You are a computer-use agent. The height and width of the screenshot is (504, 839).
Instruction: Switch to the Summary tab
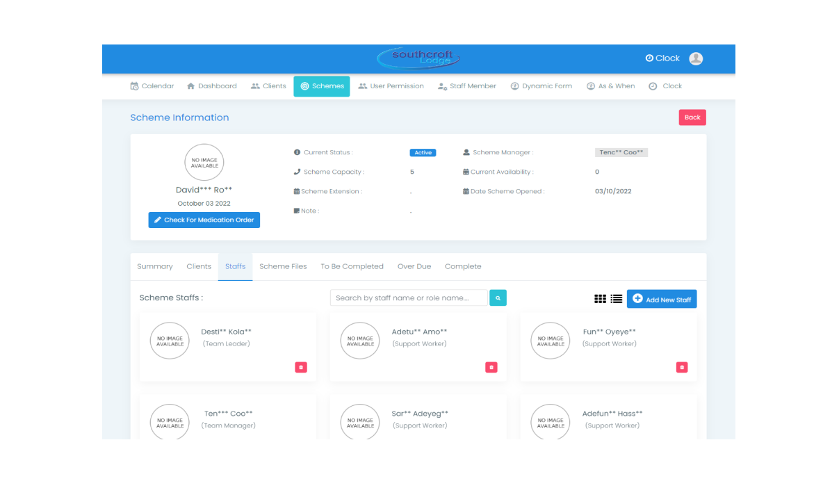tap(155, 266)
